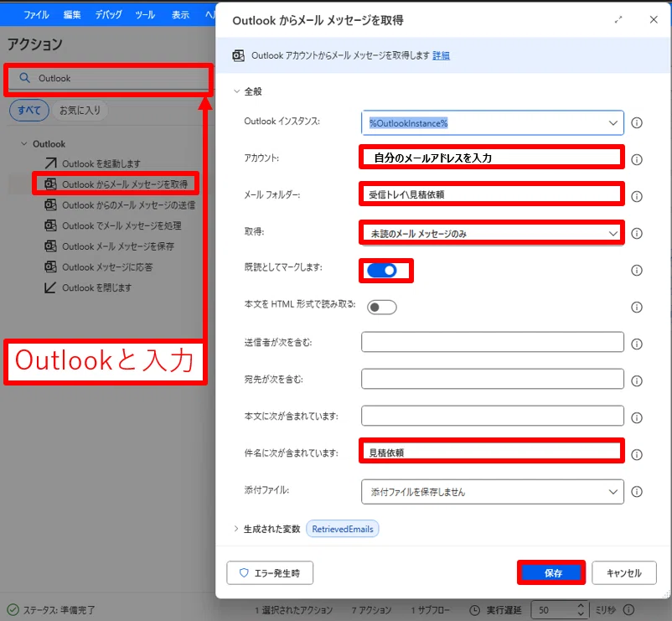Click the Outlook icon in dialog description banner
The height and width of the screenshot is (621, 672).
238,55
